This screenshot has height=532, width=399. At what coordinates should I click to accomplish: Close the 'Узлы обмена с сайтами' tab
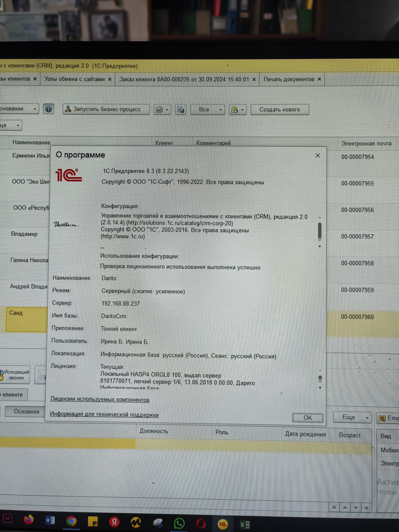[110, 79]
